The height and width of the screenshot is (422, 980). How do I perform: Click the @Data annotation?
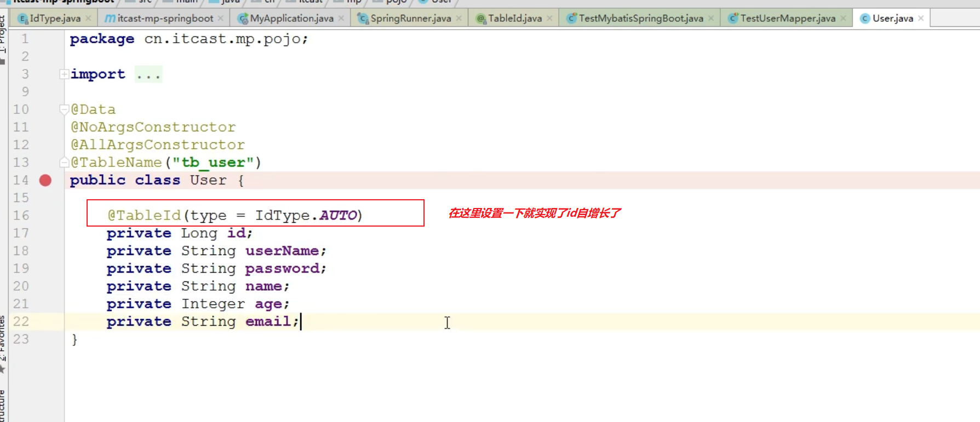coord(93,109)
